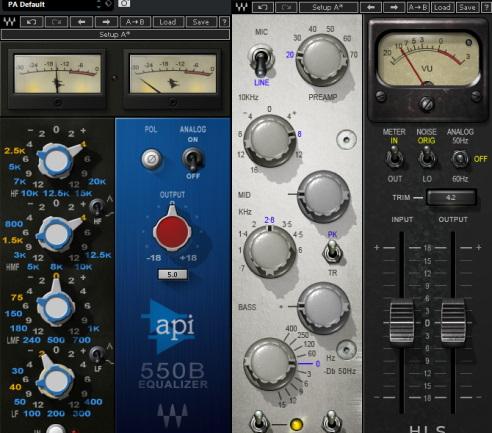Click the MID gain knob
Viewport: 492px width, 433px height.
(x=323, y=196)
